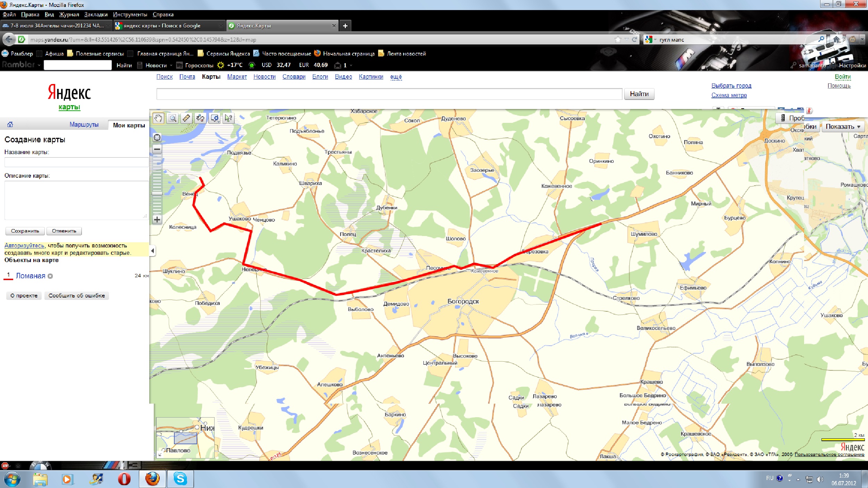
Task: Select the hand pan tool
Action: (158, 118)
